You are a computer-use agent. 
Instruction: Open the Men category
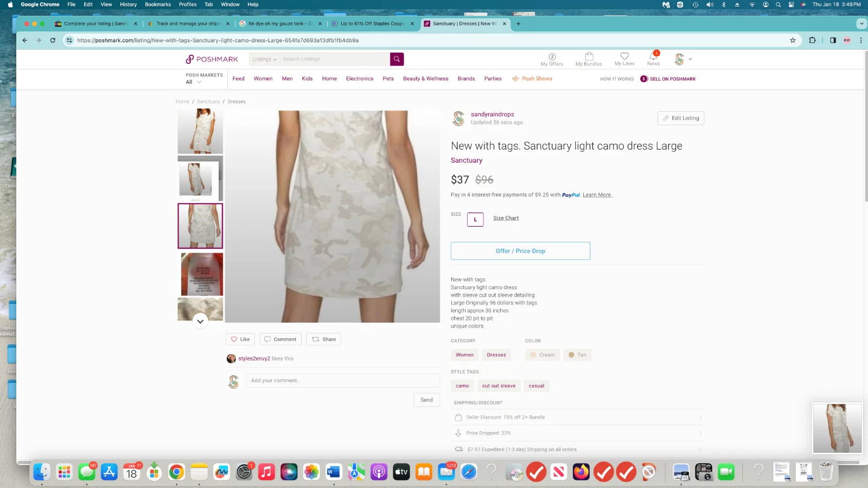tap(287, 79)
